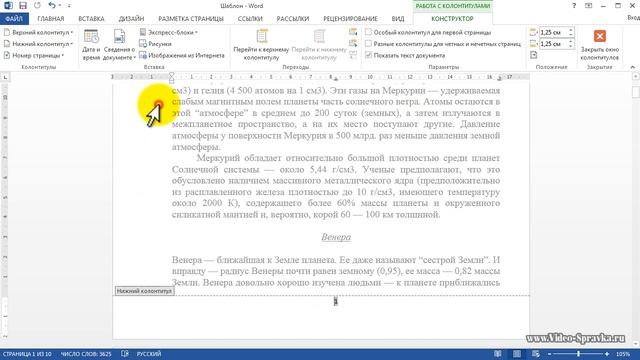Image resolution: width=640 pixels, height=360 pixels.
Task: Click the Венера heading in document
Action: pyautogui.click(x=336, y=237)
